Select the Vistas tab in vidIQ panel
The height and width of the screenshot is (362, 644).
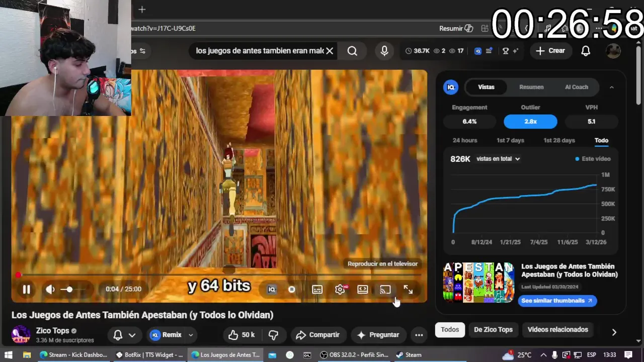(486, 87)
